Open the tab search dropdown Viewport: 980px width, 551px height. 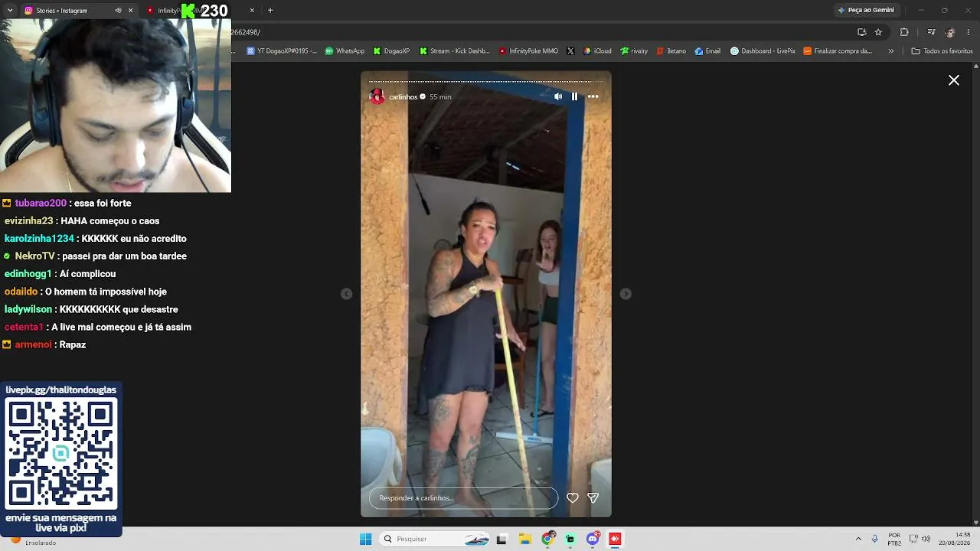[x=10, y=11]
